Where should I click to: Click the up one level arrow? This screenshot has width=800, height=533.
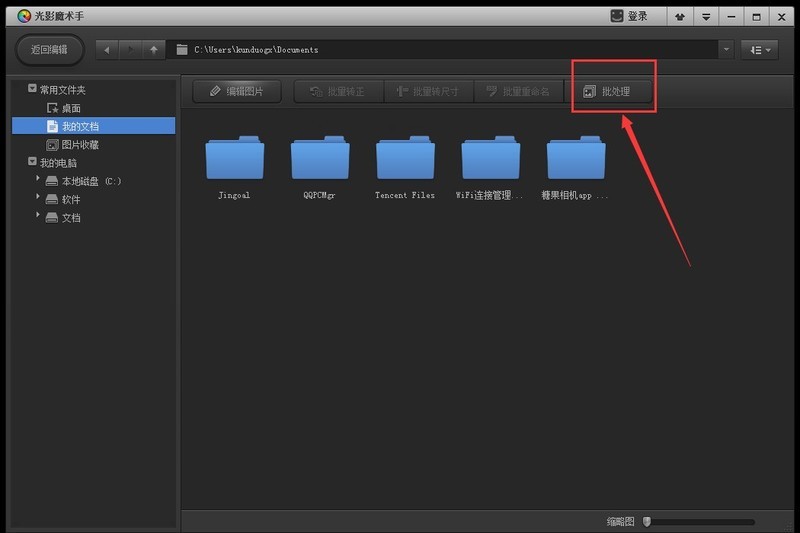(x=153, y=49)
